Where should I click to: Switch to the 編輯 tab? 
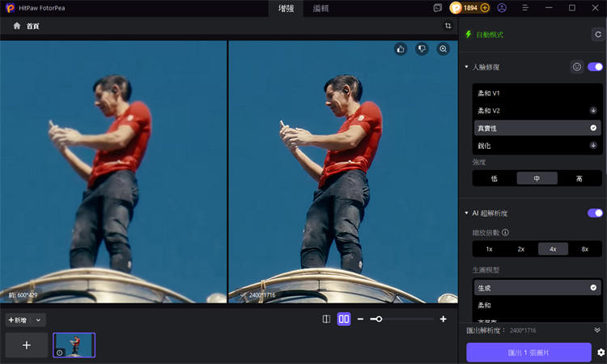click(320, 8)
